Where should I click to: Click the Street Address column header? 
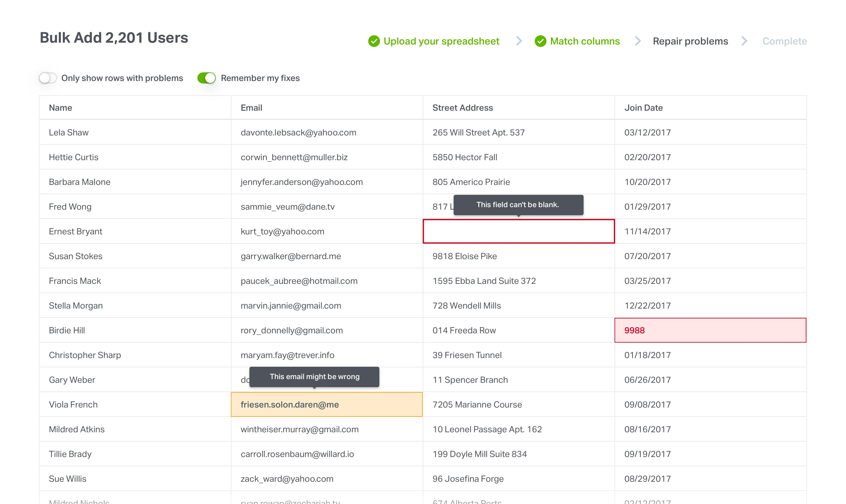462,108
